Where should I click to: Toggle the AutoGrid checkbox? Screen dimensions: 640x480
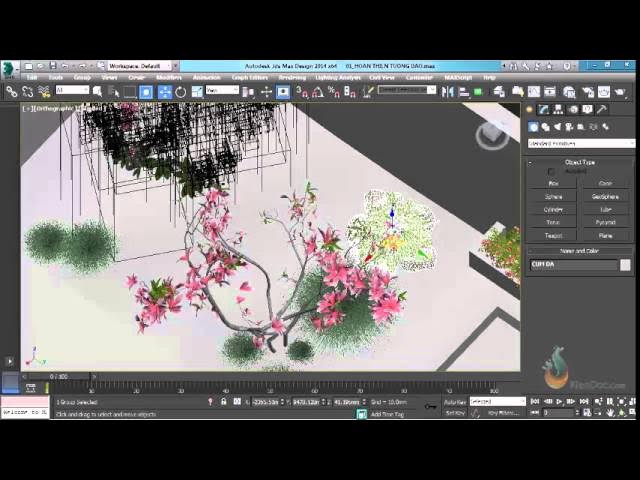551,171
